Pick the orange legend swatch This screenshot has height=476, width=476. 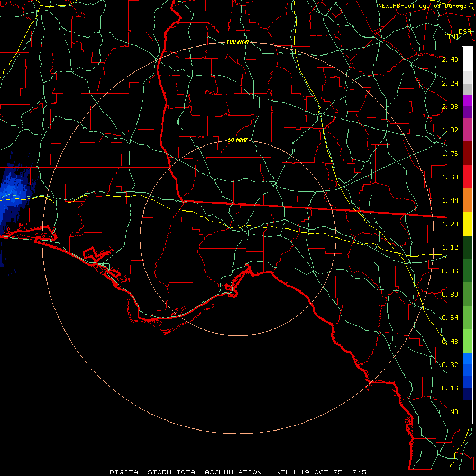(467, 200)
